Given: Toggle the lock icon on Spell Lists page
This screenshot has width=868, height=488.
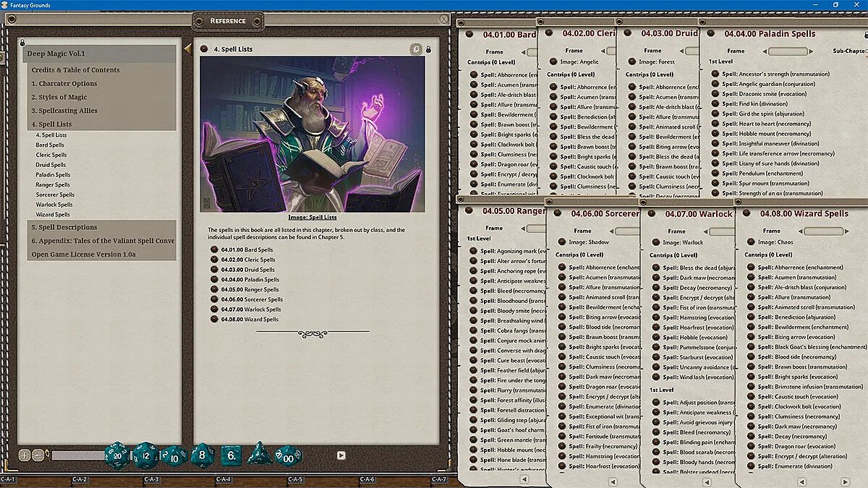Looking at the screenshot, I should coord(429,49).
